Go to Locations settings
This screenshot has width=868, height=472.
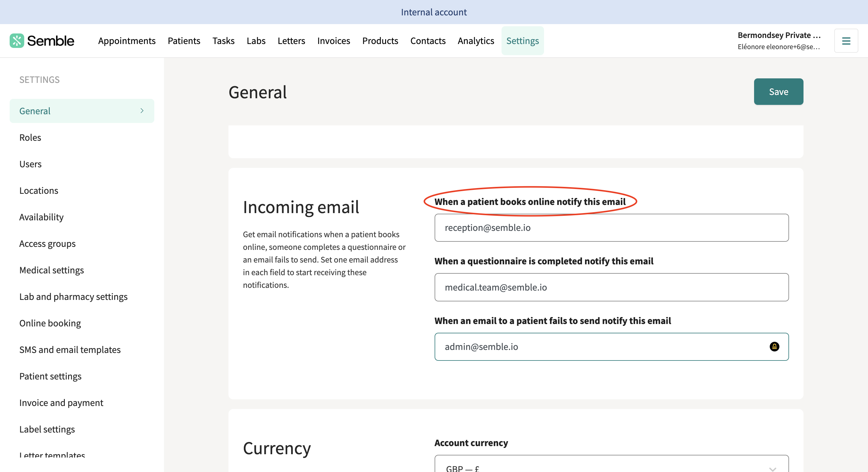[x=39, y=191]
